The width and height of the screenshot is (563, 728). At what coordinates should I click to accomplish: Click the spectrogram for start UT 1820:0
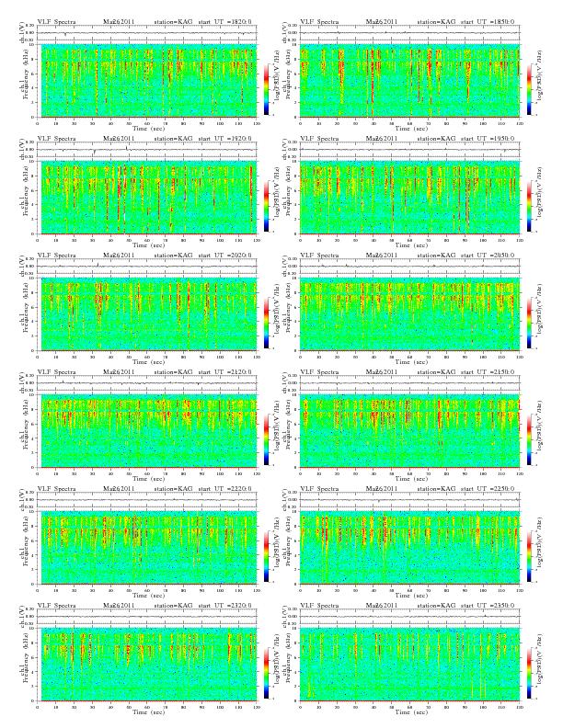point(147,81)
